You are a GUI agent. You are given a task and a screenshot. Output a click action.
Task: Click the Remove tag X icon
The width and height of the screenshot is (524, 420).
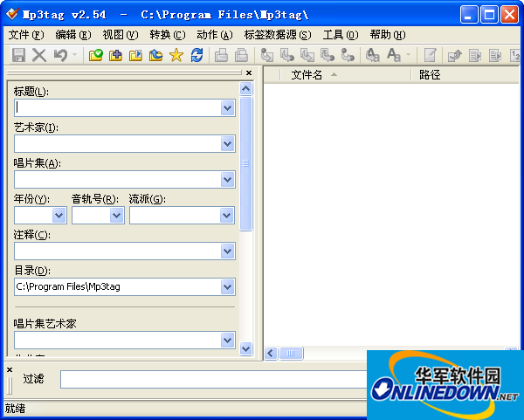coord(39,55)
